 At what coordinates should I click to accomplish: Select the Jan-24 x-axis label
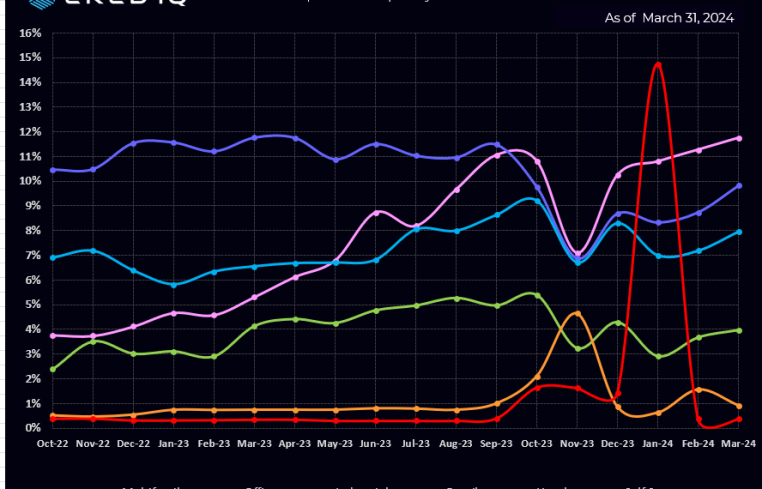[657, 443]
